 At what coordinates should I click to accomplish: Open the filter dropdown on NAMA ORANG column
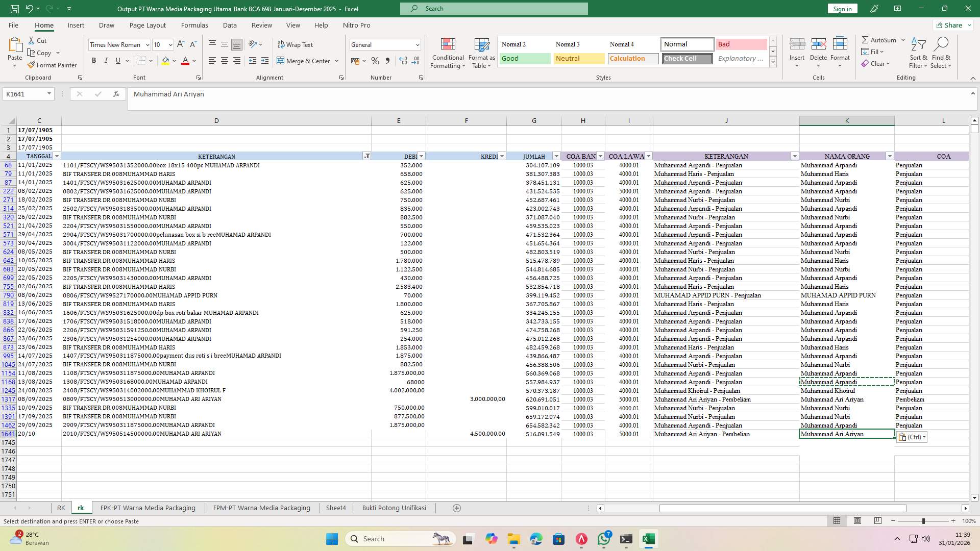[x=890, y=156]
